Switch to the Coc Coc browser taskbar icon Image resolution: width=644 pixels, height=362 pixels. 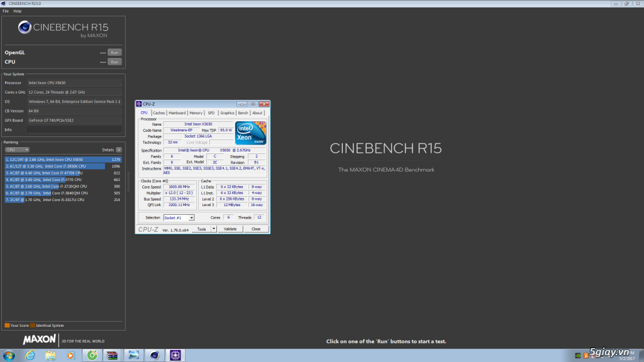tap(92, 355)
